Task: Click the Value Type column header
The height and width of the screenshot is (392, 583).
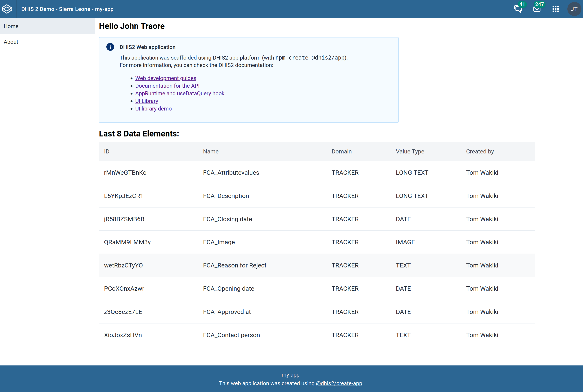Action: tap(410, 151)
